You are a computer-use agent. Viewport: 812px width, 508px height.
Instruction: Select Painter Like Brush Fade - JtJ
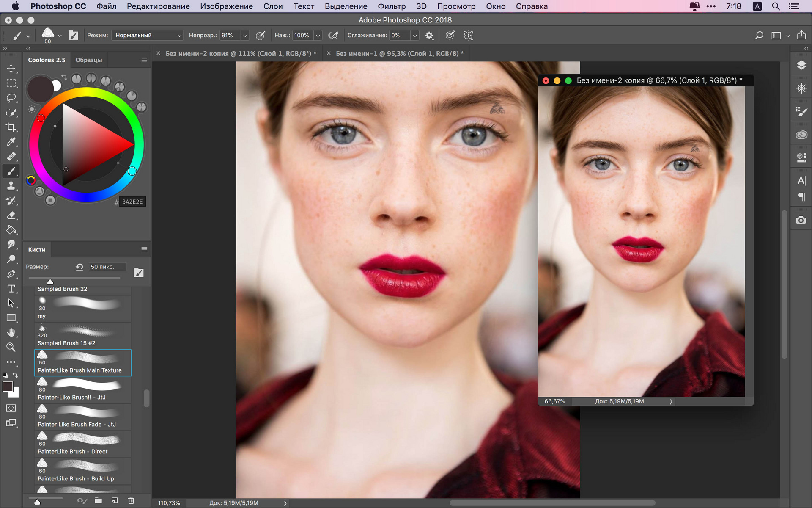[x=83, y=417]
